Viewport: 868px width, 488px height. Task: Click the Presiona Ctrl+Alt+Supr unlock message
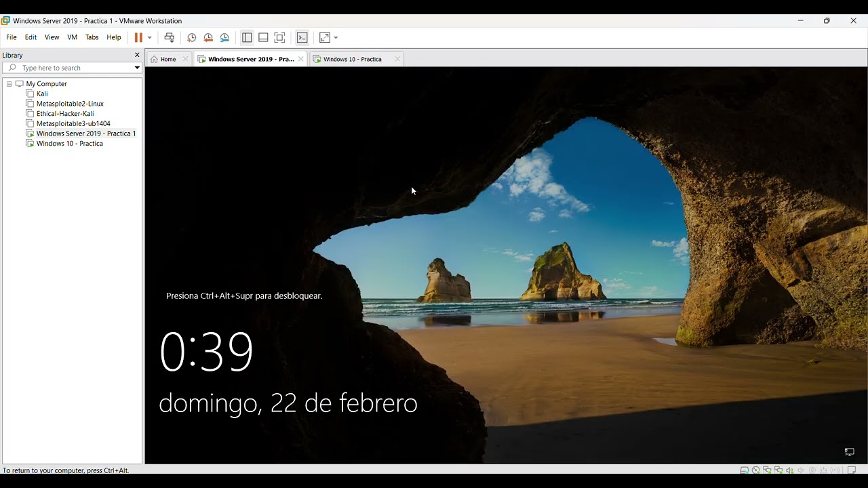tap(244, 296)
